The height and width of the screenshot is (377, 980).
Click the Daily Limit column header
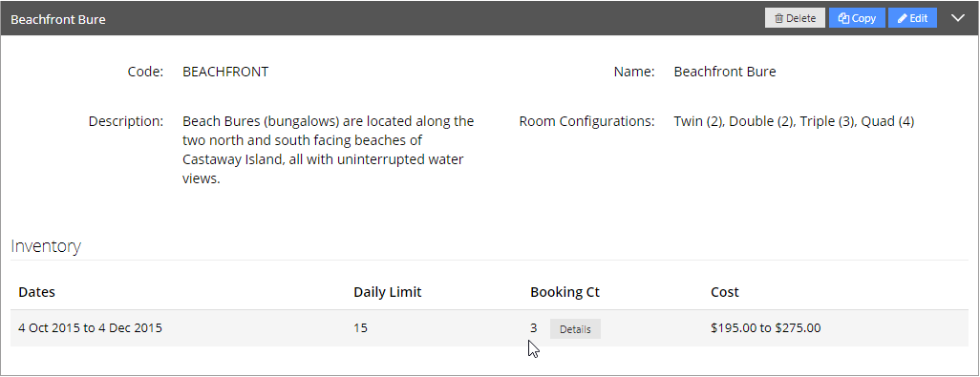coord(388,292)
